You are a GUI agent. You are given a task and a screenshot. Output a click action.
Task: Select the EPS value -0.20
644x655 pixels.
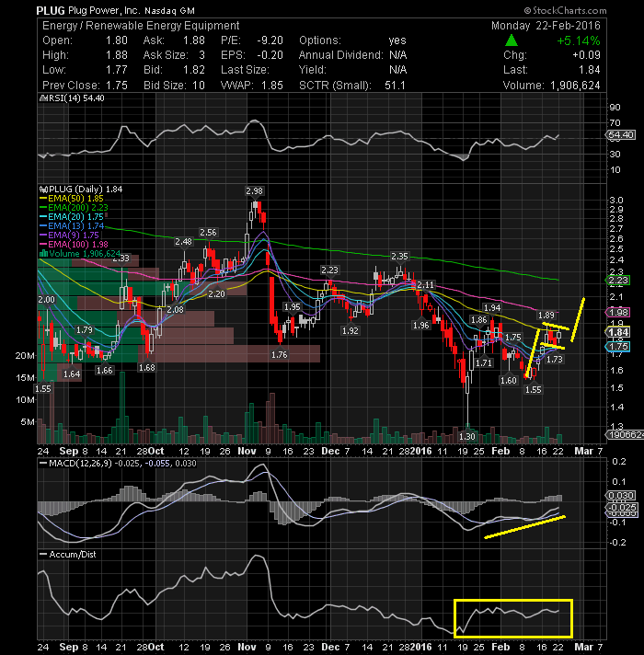[x=270, y=55]
